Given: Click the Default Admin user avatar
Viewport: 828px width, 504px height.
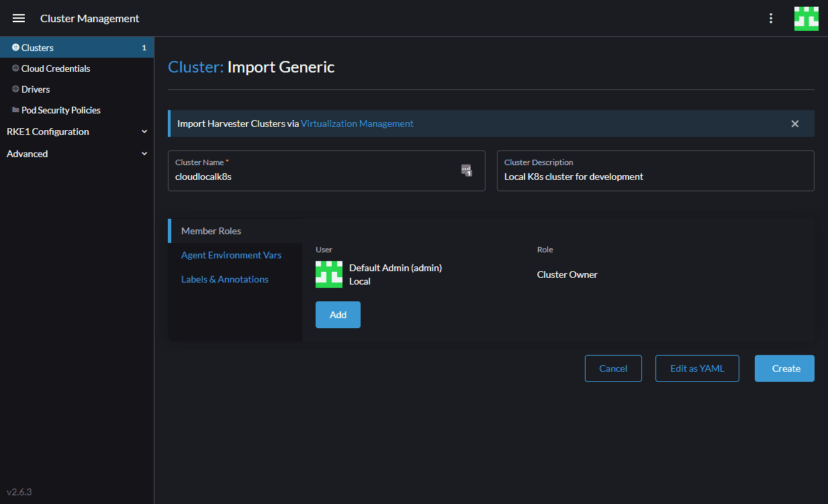Looking at the screenshot, I should coord(328,274).
